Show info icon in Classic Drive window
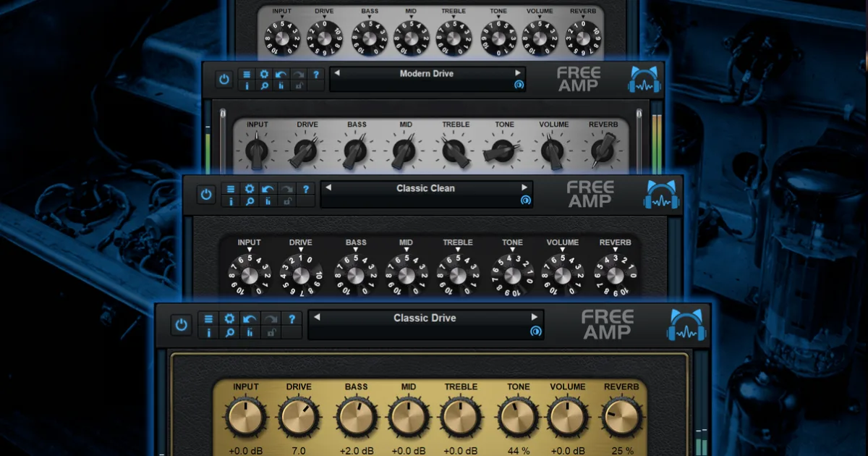This screenshot has height=456, width=868. coord(209,332)
